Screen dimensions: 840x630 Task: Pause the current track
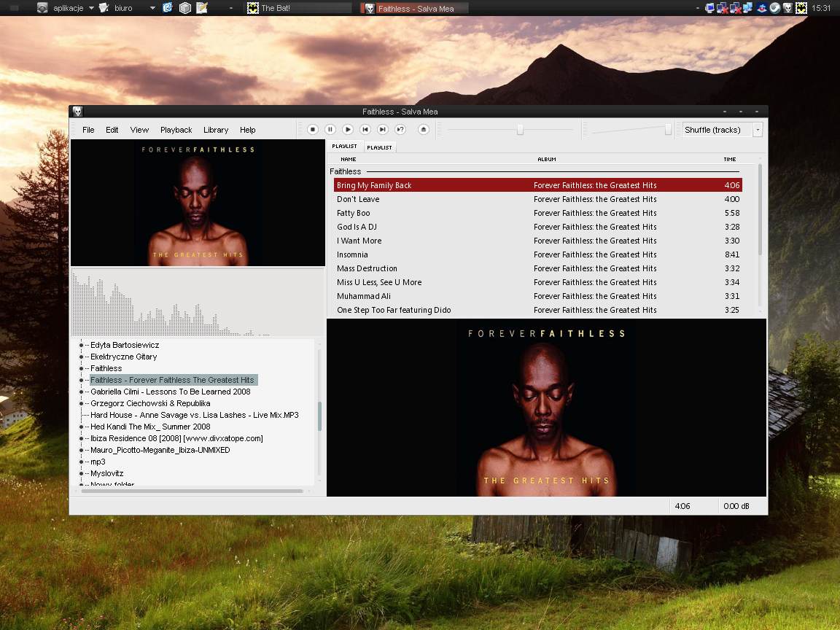click(x=330, y=130)
